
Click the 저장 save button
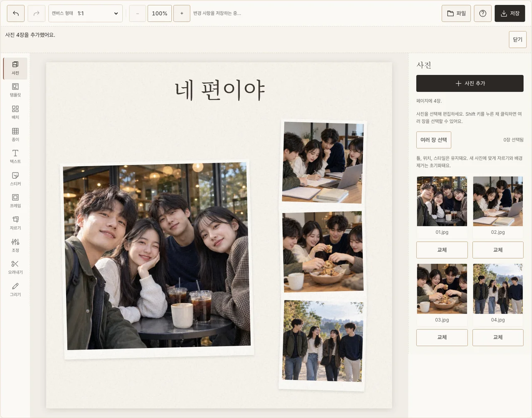click(x=510, y=13)
